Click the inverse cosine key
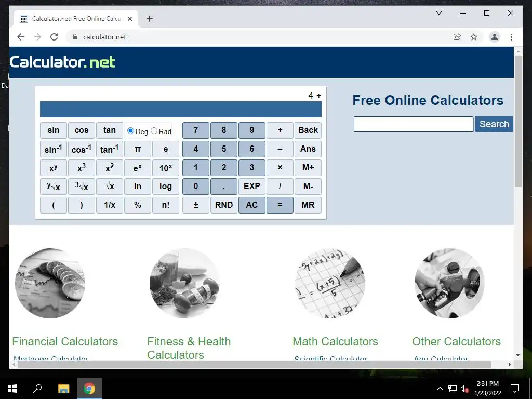Image resolution: width=532 pixels, height=399 pixels. pos(82,149)
